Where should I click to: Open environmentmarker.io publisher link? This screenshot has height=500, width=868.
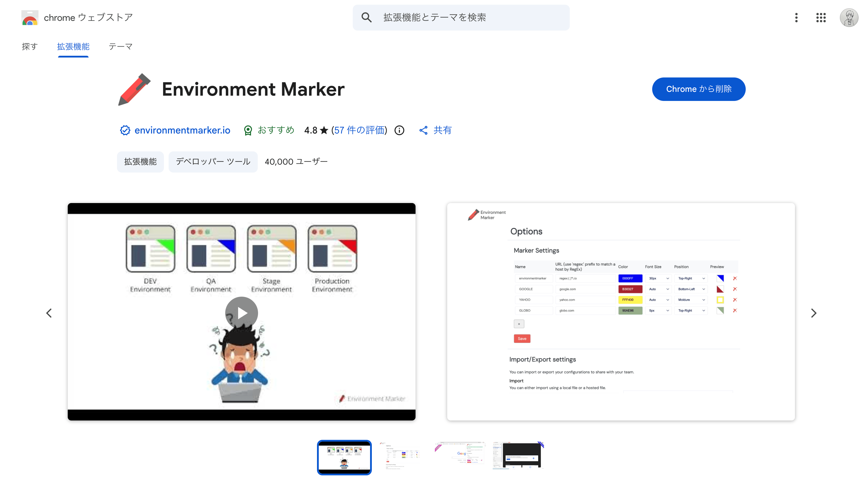coord(182,130)
